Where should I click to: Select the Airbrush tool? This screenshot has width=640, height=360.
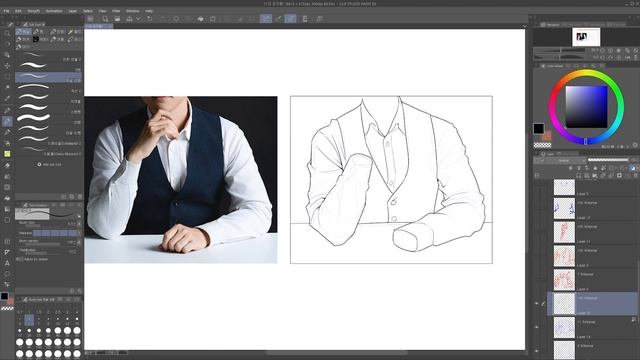point(7,143)
